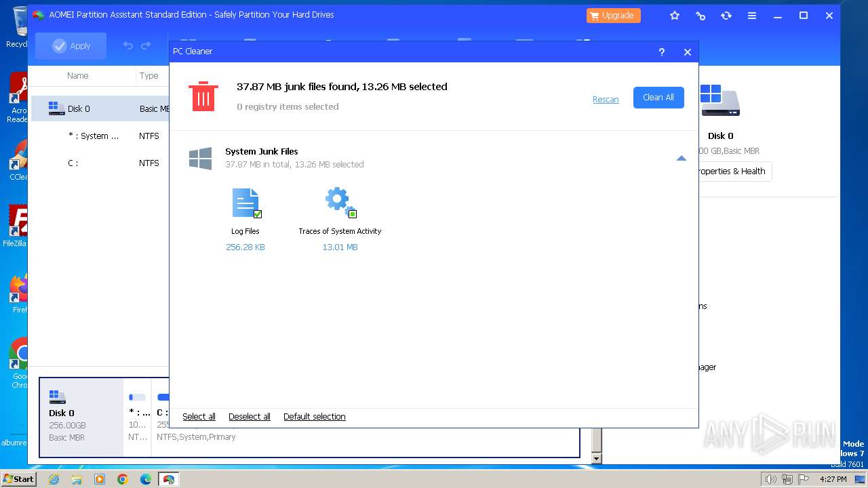Click the Clean All button

658,98
